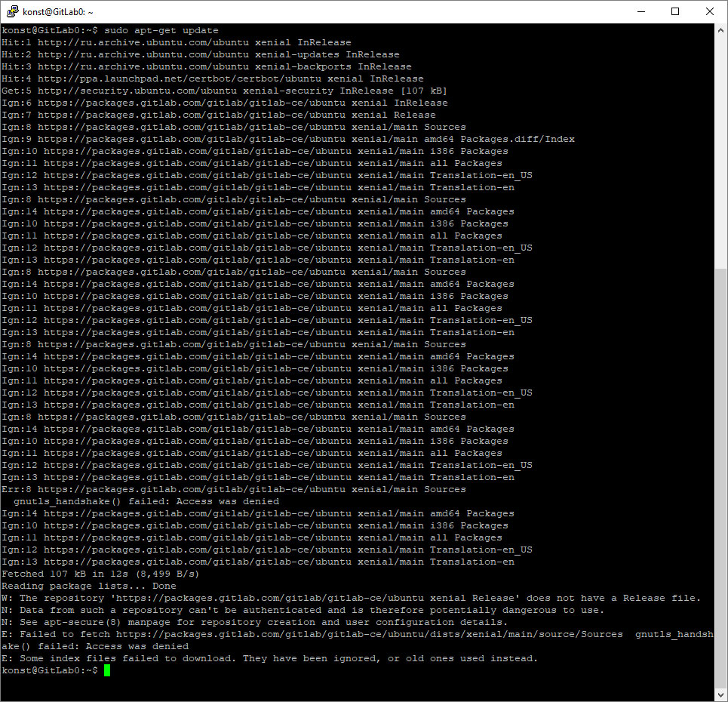Click the '[107 kB]' size on Get:5 line
The height and width of the screenshot is (702, 728).
coord(423,91)
